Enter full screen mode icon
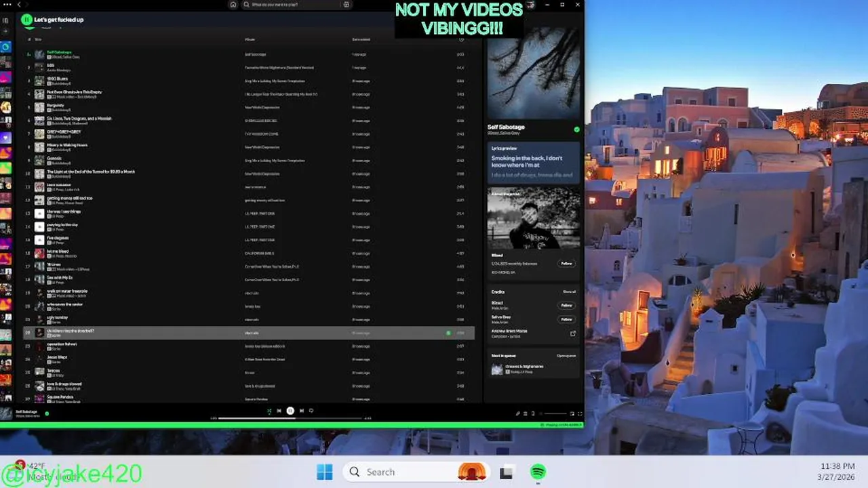868x488 pixels. tap(579, 413)
